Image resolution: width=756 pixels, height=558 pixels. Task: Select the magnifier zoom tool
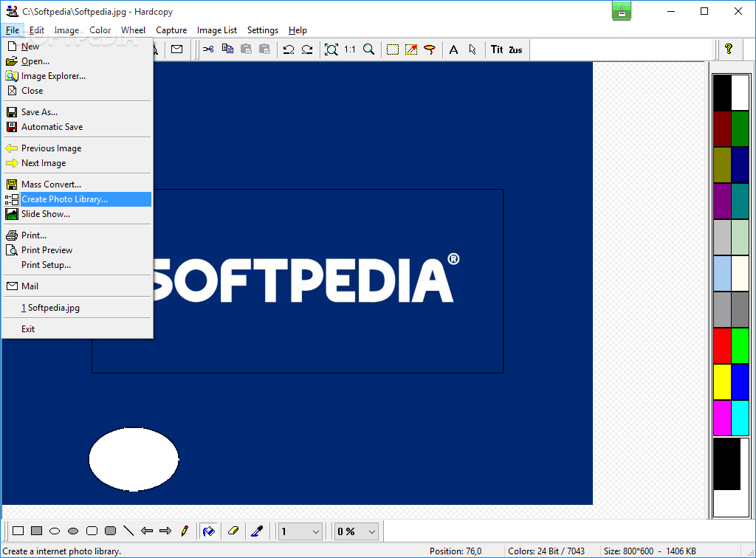click(x=369, y=49)
